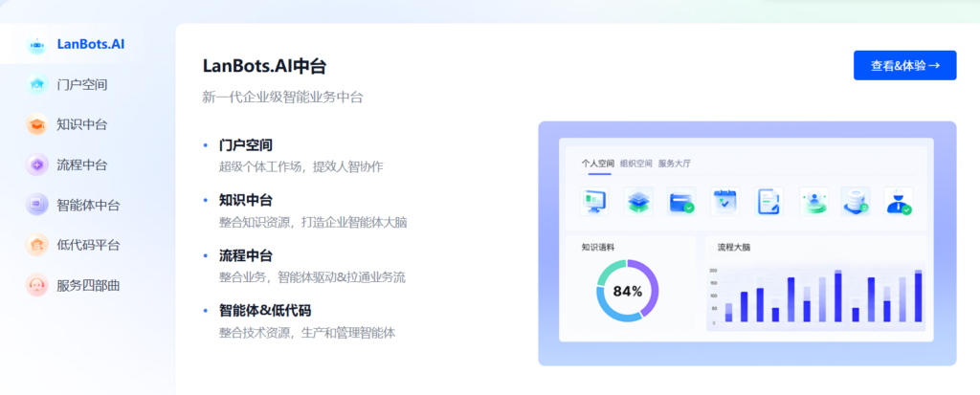Choose the purple 流程中台 sidebar icon
Image resolution: width=980 pixels, height=395 pixels.
[x=37, y=165]
